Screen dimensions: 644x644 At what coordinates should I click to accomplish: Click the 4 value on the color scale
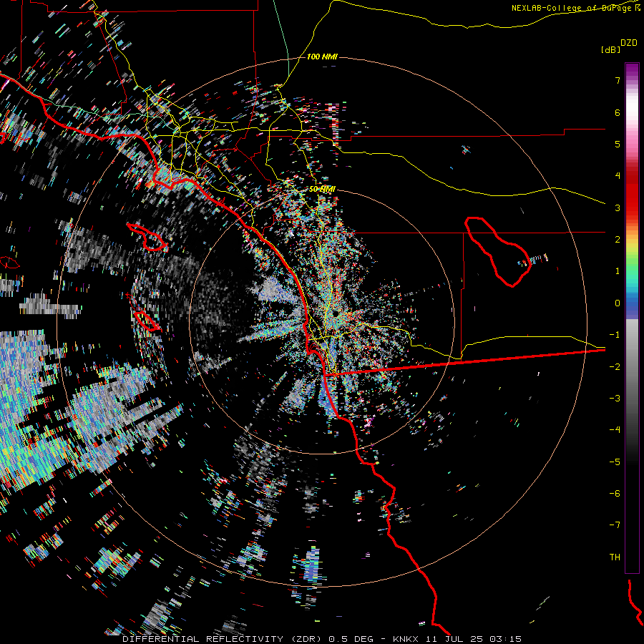[618, 176]
